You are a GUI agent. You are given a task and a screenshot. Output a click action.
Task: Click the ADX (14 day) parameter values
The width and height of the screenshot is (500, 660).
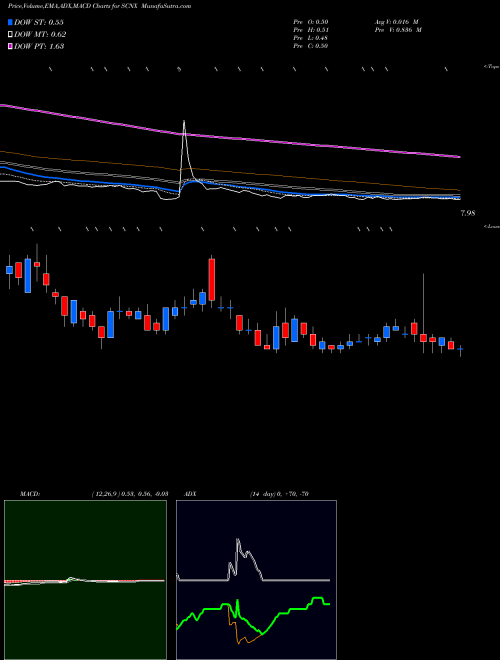tap(279, 494)
